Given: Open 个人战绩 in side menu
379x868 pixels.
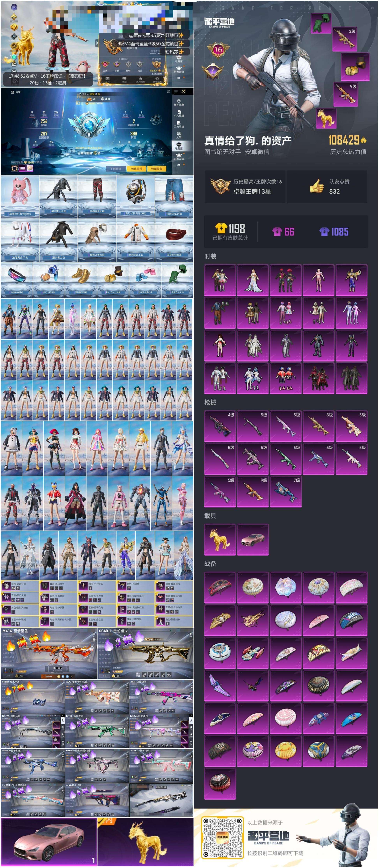Looking at the screenshot, I should click(x=179, y=113).
